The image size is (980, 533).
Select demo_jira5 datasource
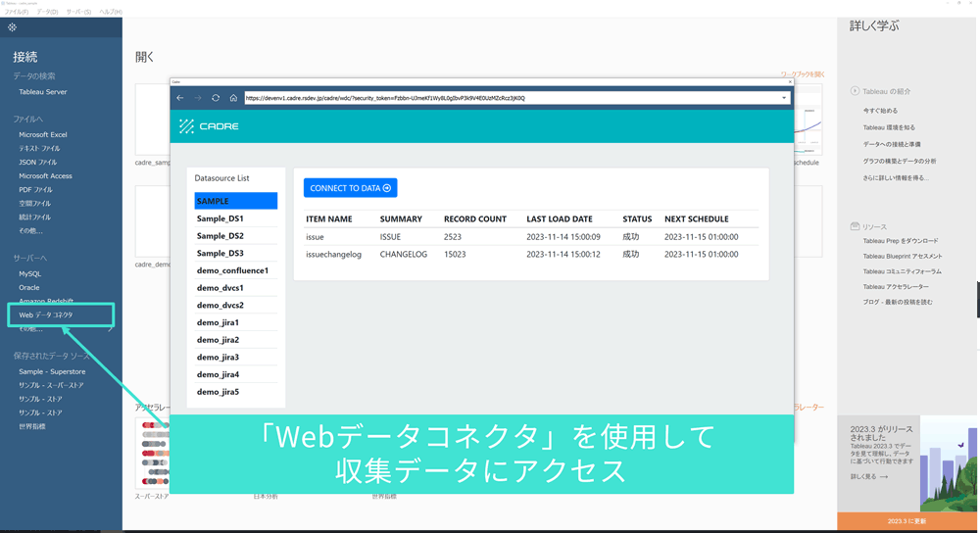point(235,392)
